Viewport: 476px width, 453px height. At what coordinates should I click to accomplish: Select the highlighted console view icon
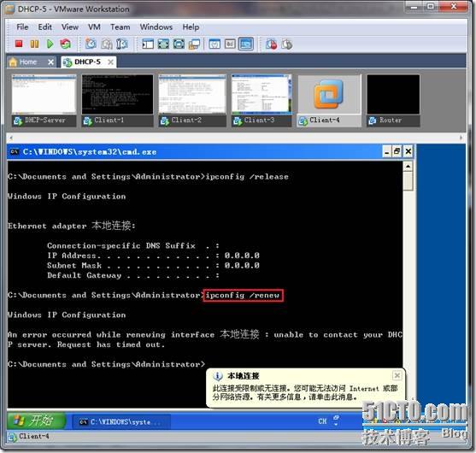pos(245,44)
